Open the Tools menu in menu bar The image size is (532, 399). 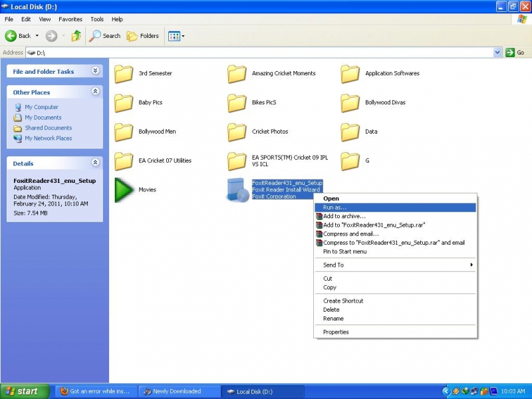point(97,19)
